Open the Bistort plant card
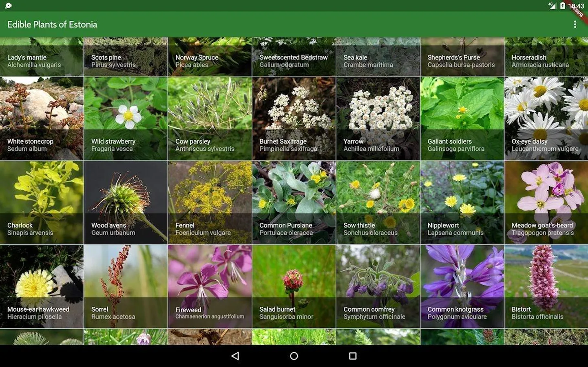 point(546,286)
